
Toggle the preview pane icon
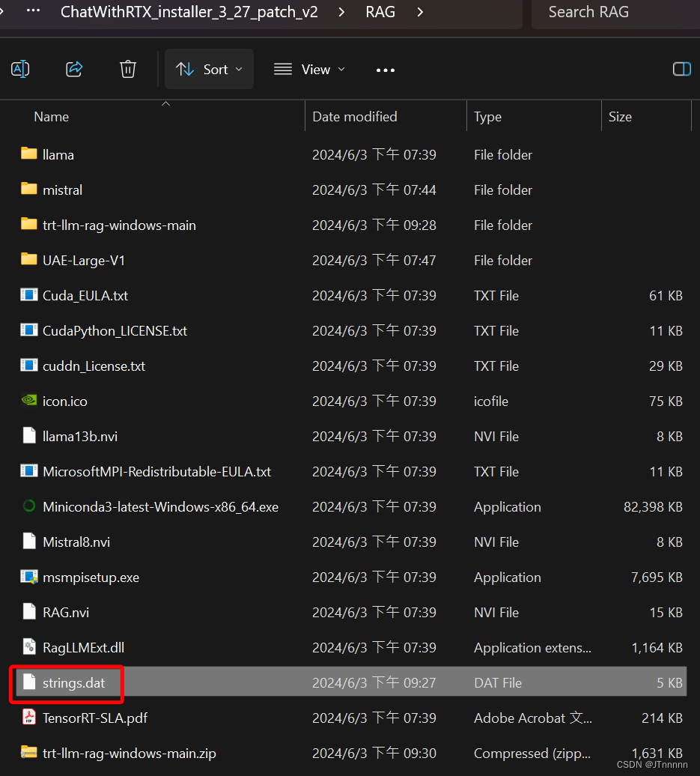[682, 69]
